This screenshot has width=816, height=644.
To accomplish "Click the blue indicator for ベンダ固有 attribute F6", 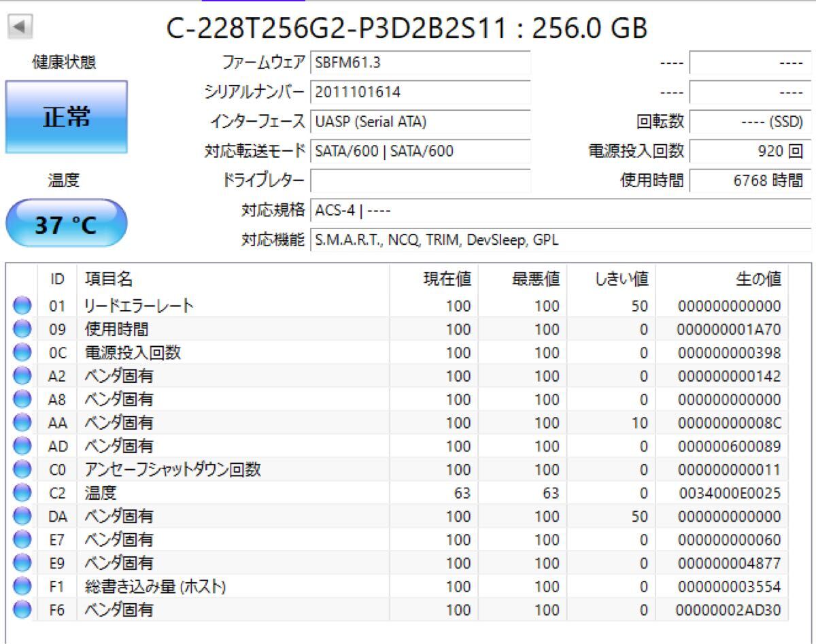I will coord(21,609).
